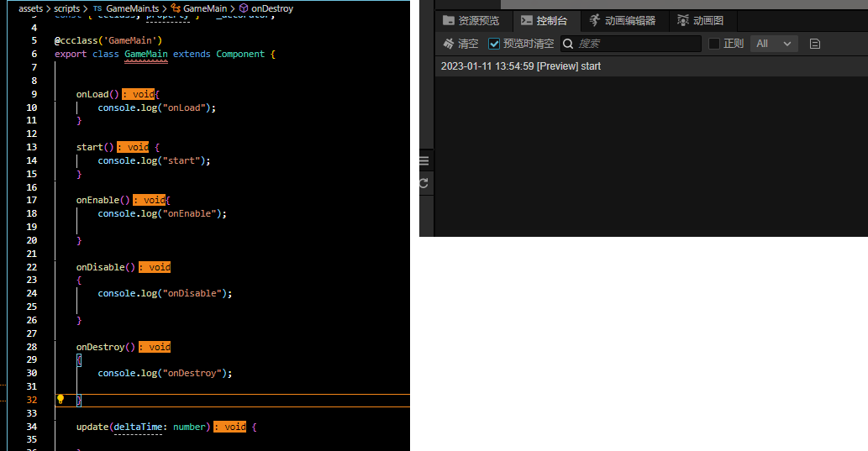
Task: Click the GameMain class icon in breadcrumb
Action: (x=176, y=8)
